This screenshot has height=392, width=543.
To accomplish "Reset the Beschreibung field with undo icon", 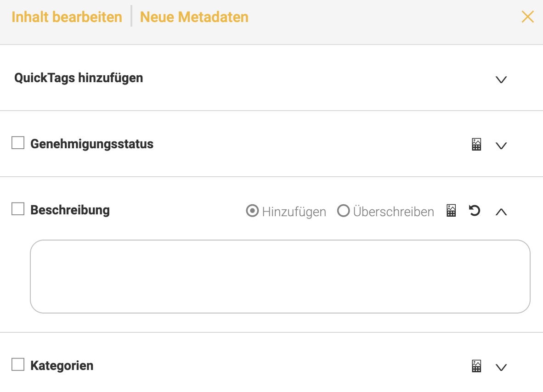I will click(475, 211).
